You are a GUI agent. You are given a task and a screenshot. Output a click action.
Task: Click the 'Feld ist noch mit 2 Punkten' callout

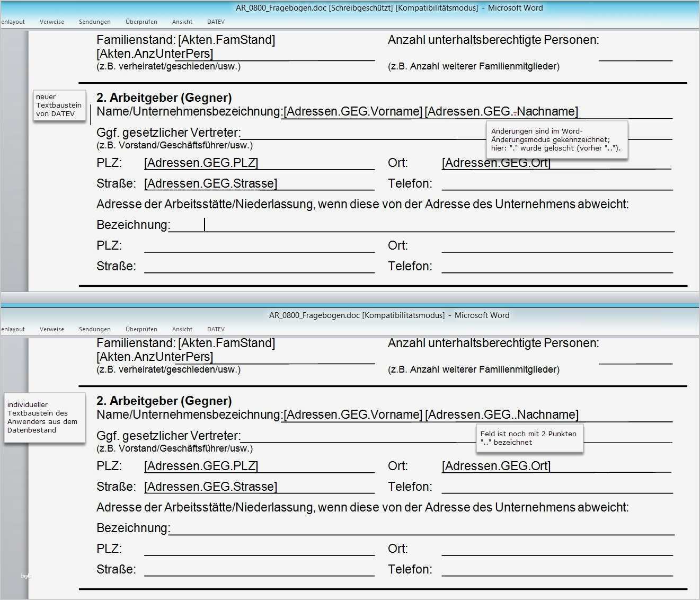tap(529, 438)
